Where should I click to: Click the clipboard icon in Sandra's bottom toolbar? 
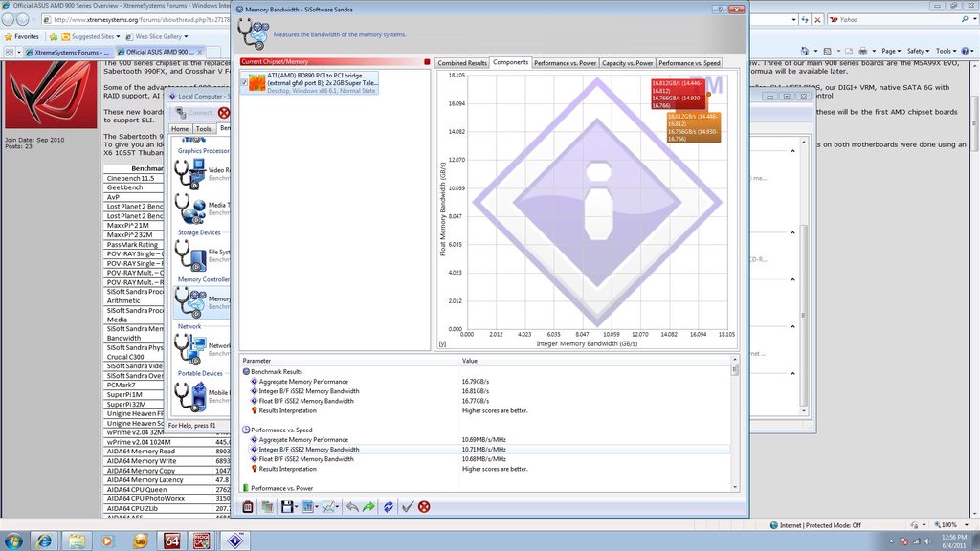pyautogui.click(x=248, y=507)
